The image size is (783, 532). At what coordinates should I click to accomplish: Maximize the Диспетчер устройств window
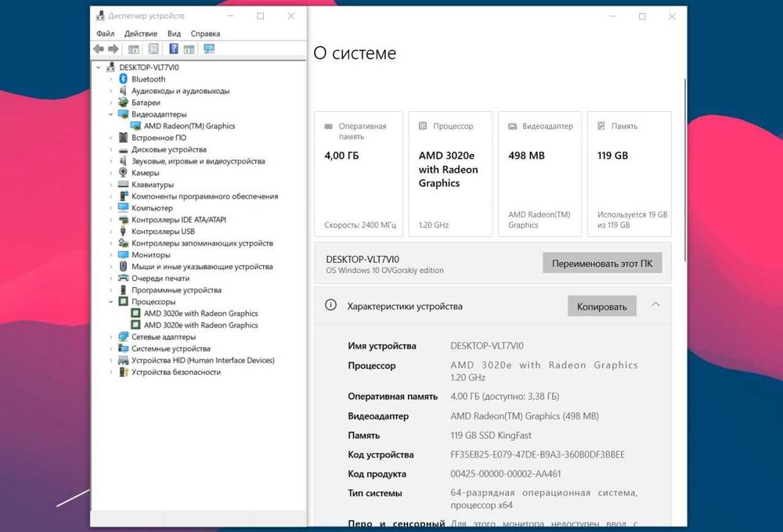pos(260,16)
